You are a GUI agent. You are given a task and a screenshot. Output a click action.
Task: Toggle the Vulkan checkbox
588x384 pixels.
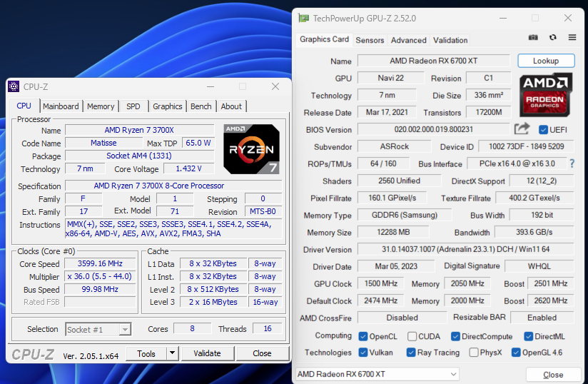pos(363,353)
